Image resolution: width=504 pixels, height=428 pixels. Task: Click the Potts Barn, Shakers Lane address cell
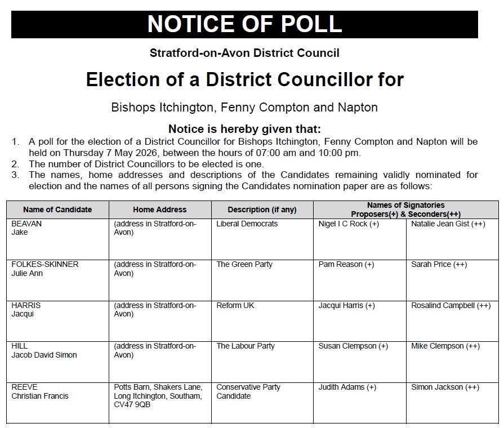[x=158, y=396]
